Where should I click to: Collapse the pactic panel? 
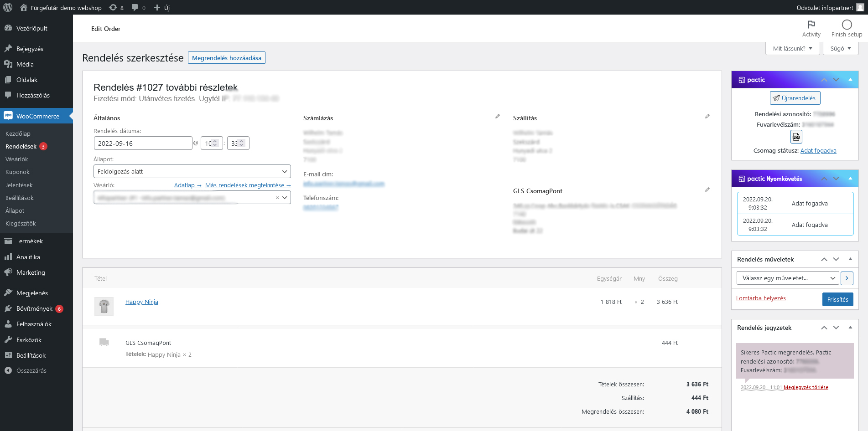(850, 80)
